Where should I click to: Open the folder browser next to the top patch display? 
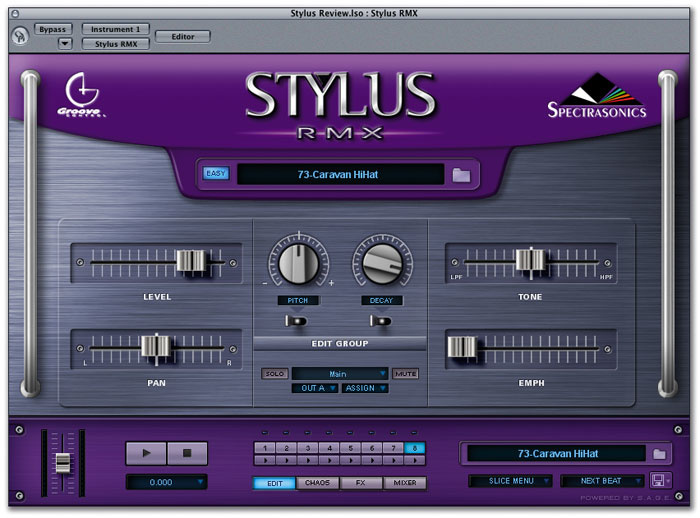(x=461, y=175)
